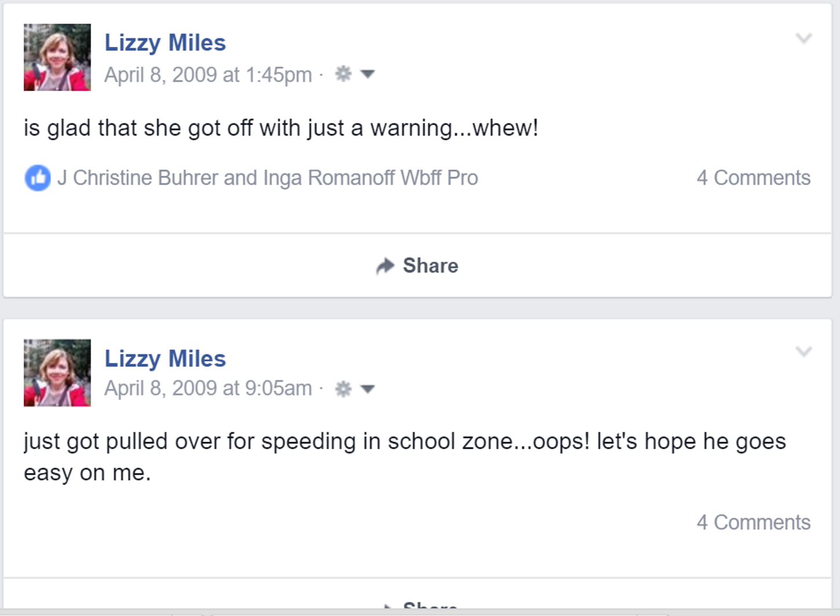Open the privacy dropdown arrow on the 9:05am post
Image resolution: width=840 pixels, height=616 pixels.
367,388
